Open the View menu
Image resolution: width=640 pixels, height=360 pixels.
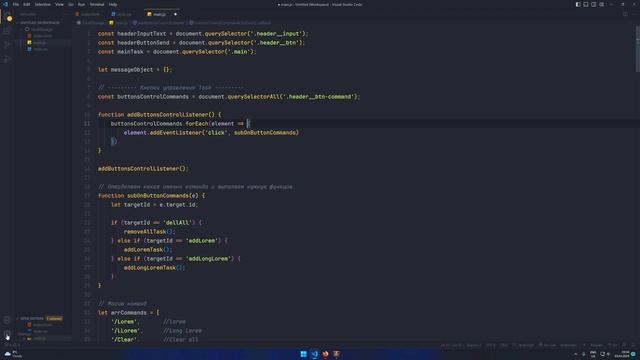click(x=59, y=4)
